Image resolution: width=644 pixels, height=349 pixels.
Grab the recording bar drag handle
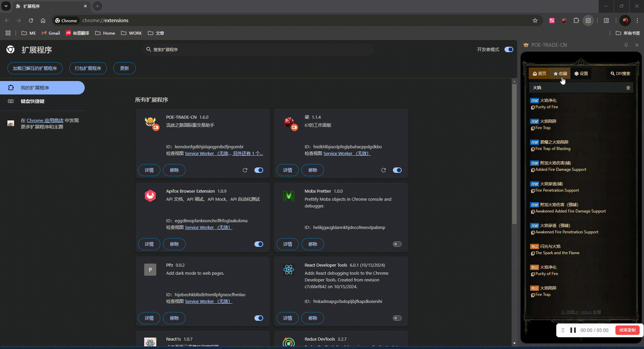563,330
